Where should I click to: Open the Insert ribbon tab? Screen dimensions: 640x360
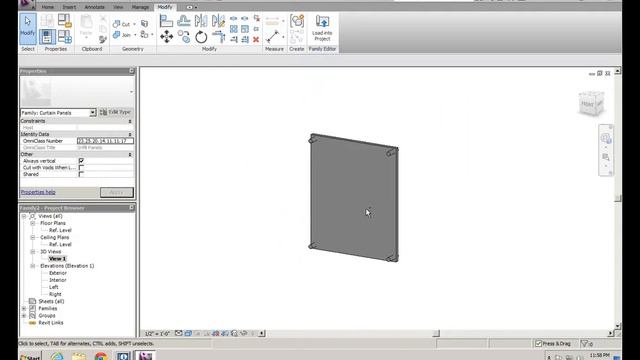tap(69, 7)
